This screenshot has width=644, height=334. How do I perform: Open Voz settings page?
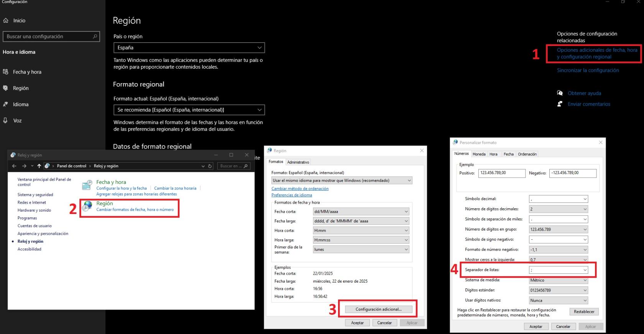(x=12, y=120)
